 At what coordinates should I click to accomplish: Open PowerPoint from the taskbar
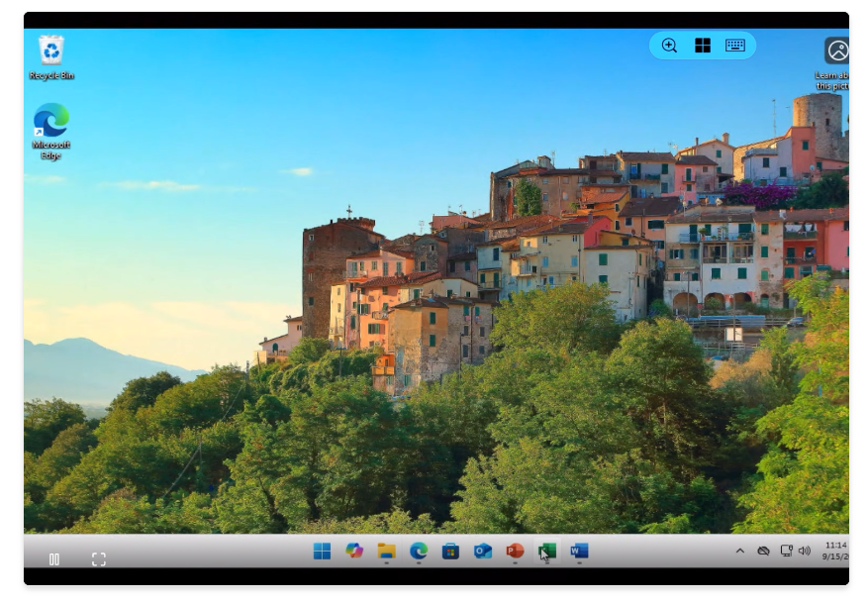pos(515,551)
